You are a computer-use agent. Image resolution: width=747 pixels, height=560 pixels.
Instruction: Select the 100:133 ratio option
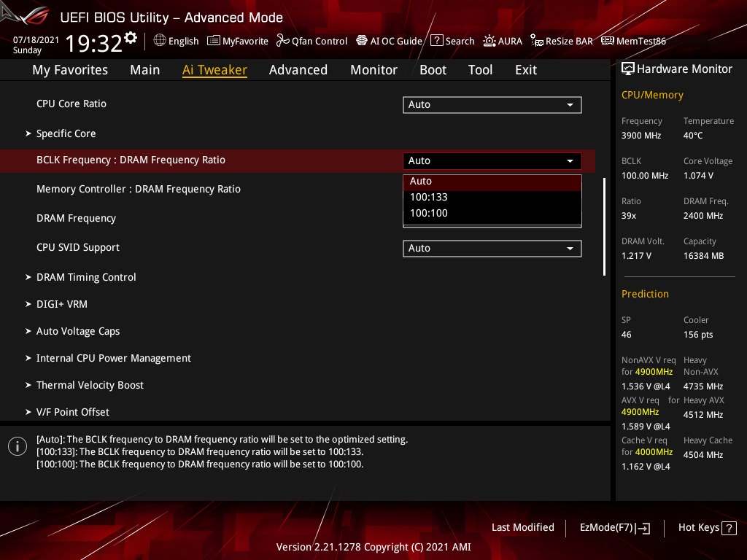coord(430,196)
